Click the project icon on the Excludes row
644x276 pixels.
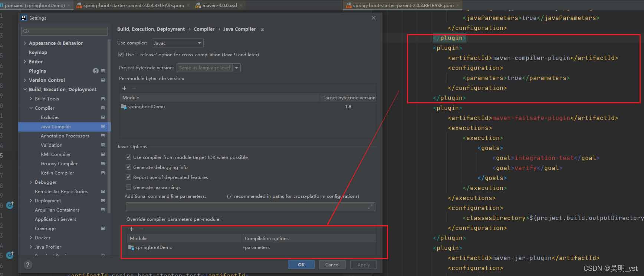(x=103, y=117)
